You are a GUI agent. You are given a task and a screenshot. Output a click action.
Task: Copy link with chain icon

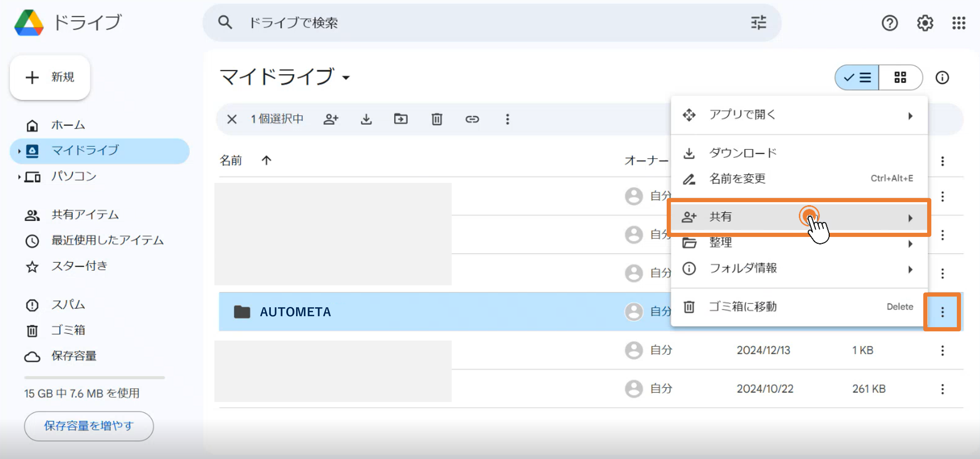(x=472, y=119)
